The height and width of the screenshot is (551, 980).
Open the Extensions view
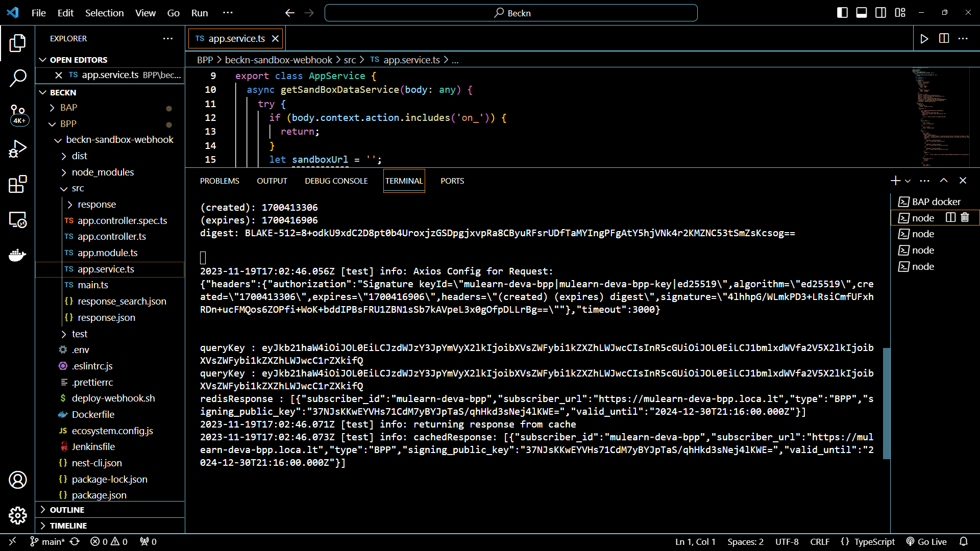[17, 184]
